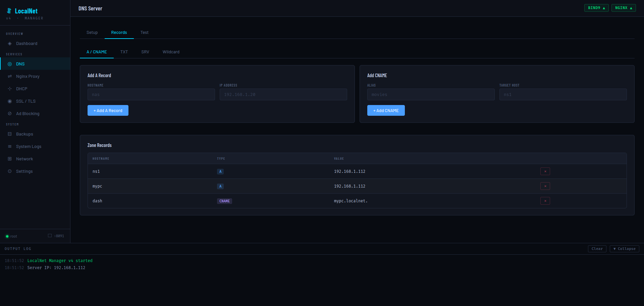Delete the mypc zone record
The height and width of the screenshot is (306, 644).
tap(545, 186)
